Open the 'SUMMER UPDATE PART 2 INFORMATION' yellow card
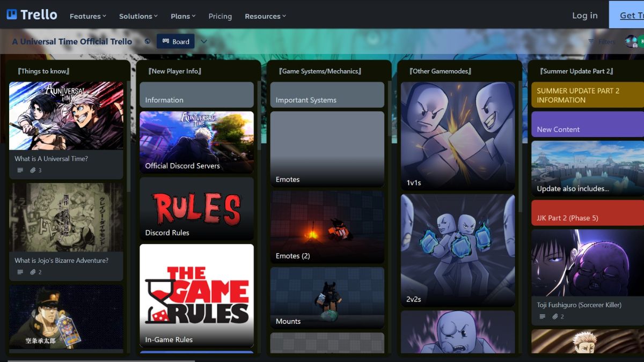 (x=587, y=95)
